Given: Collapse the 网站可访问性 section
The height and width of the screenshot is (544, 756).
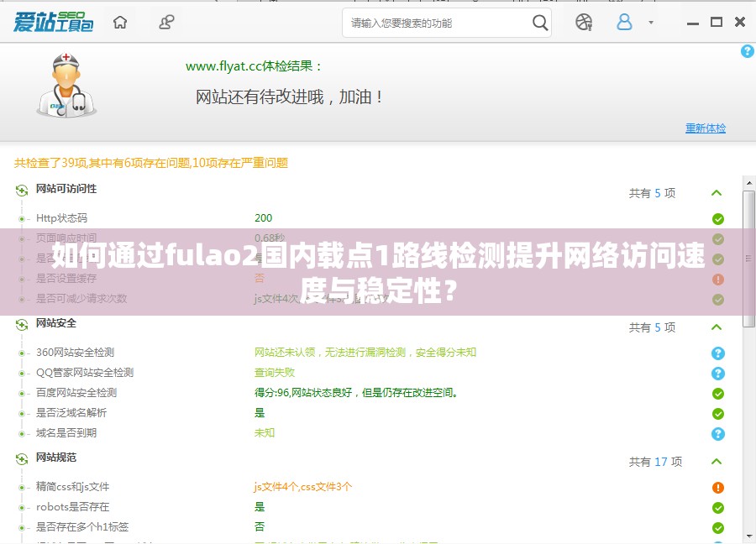Looking at the screenshot, I should 717,192.
